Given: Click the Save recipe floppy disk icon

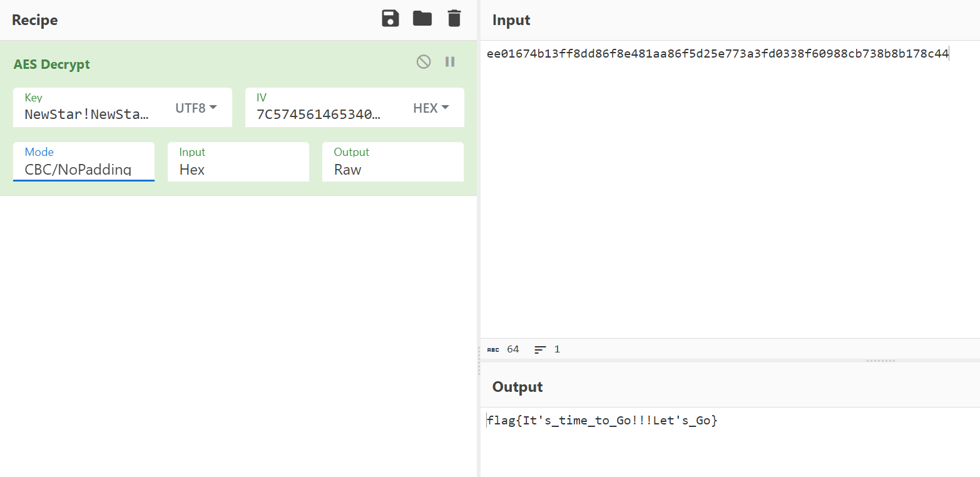Looking at the screenshot, I should coord(390,19).
